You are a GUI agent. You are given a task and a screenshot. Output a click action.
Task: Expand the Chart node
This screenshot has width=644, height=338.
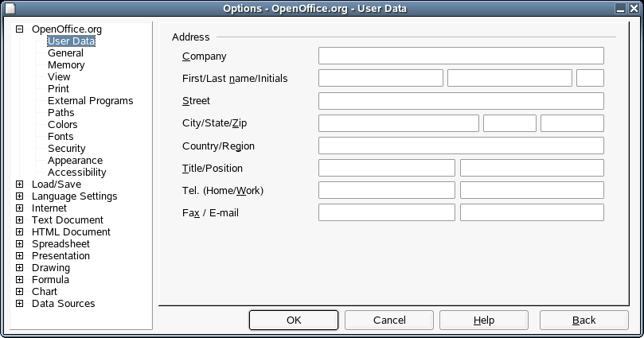pyautogui.click(x=19, y=291)
